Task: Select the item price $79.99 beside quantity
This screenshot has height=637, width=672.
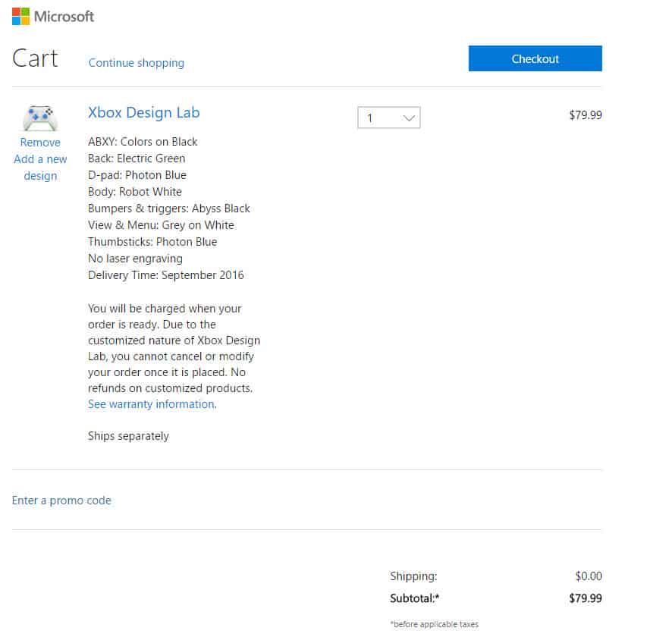Action: click(586, 115)
